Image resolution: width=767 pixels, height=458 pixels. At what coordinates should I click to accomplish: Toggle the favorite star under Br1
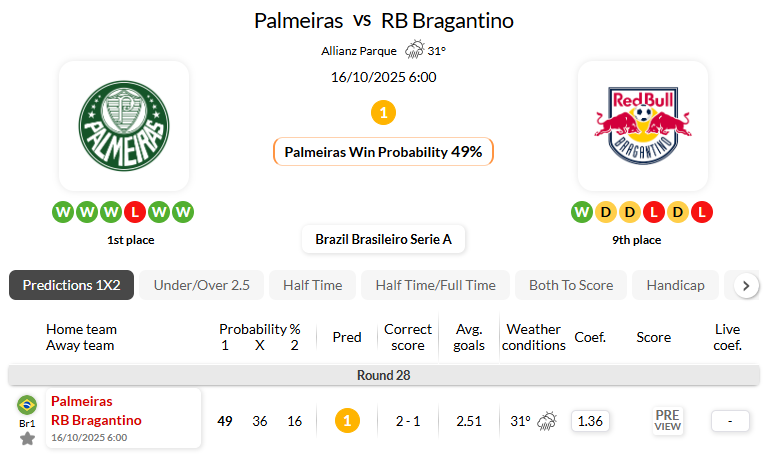(27, 438)
